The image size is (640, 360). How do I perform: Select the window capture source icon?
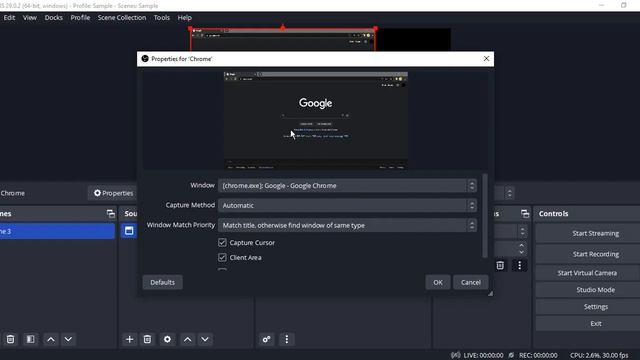pos(129,231)
